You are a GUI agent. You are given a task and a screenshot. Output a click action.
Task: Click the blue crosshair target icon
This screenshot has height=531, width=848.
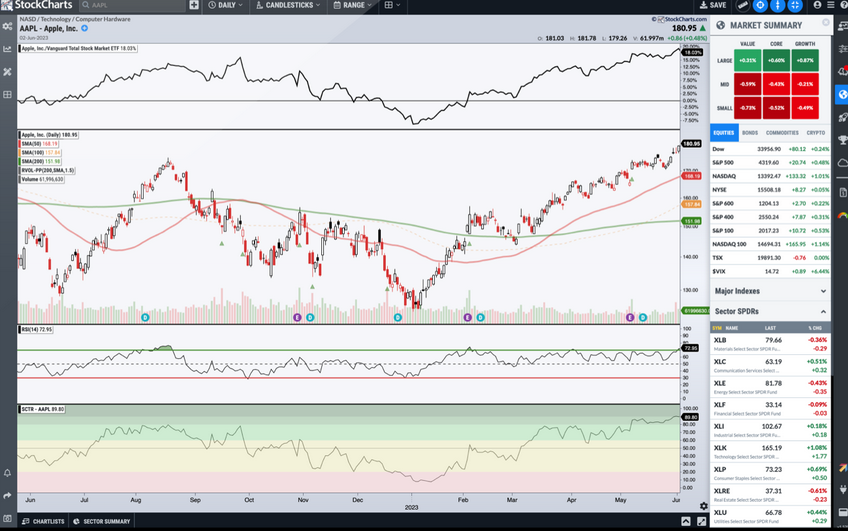click(x=760, y=5)
